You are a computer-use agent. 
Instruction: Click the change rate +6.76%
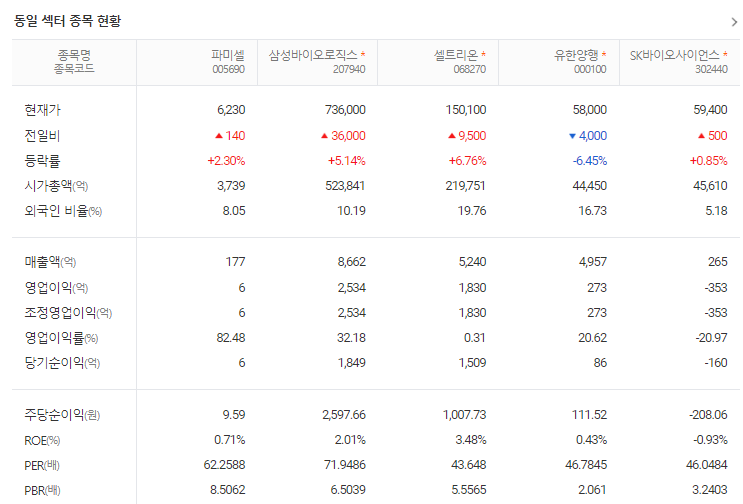click(468, 161)
